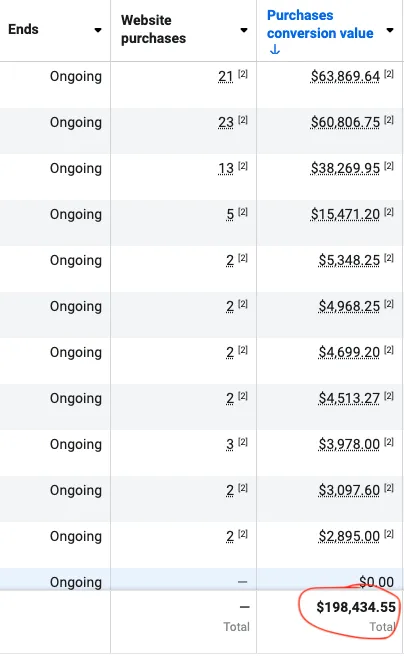
Task: Click the Website purchases column header
Action: (x=153, y=29)
